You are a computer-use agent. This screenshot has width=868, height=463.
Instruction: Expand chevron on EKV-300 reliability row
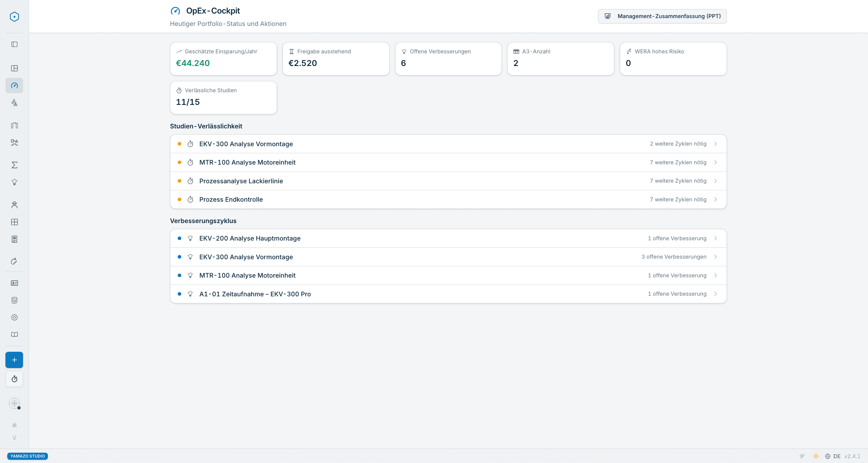click(716, 144)
